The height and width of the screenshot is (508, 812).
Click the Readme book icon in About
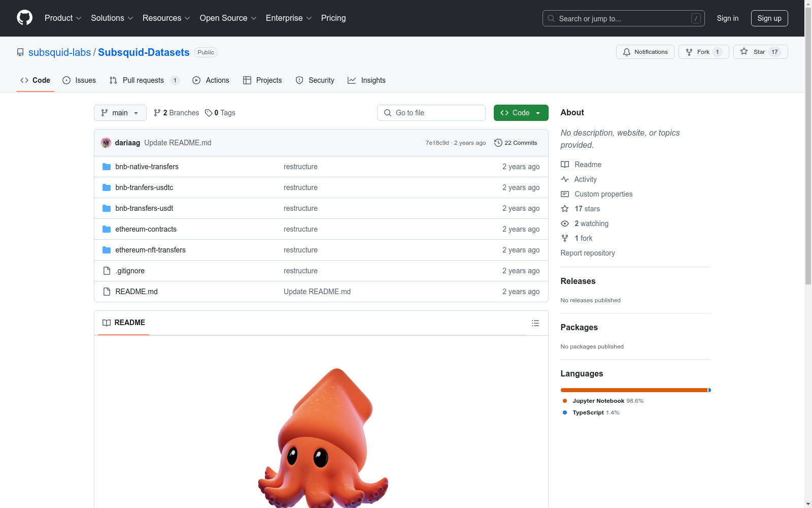565,165
